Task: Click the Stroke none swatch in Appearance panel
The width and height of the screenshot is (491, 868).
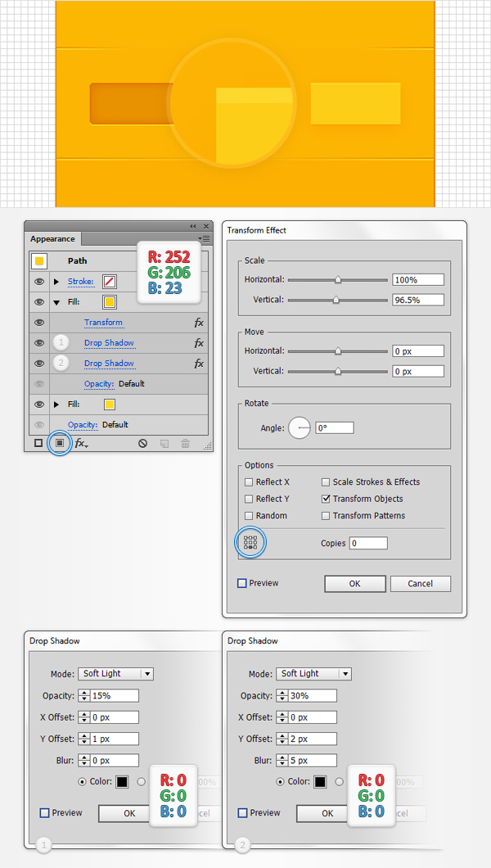Action: [x=110, y=282]
